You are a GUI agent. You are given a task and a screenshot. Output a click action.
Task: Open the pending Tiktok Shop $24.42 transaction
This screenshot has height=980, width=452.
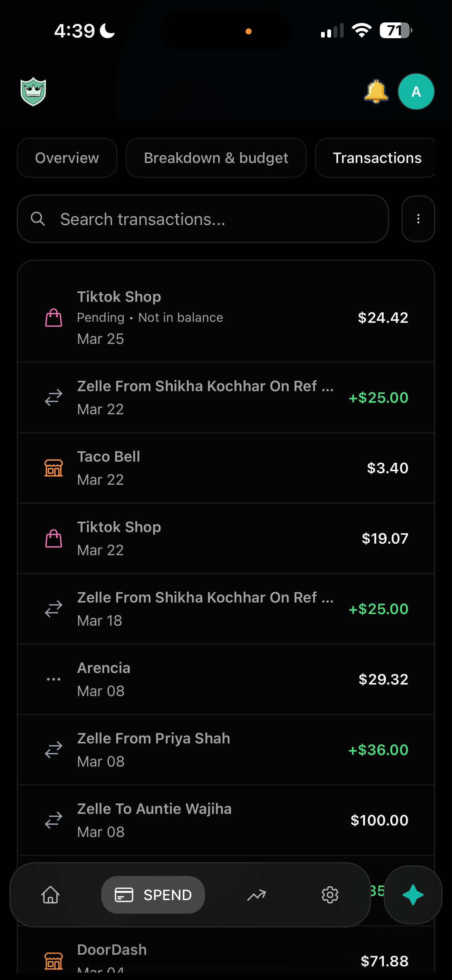tap(226, 317)
